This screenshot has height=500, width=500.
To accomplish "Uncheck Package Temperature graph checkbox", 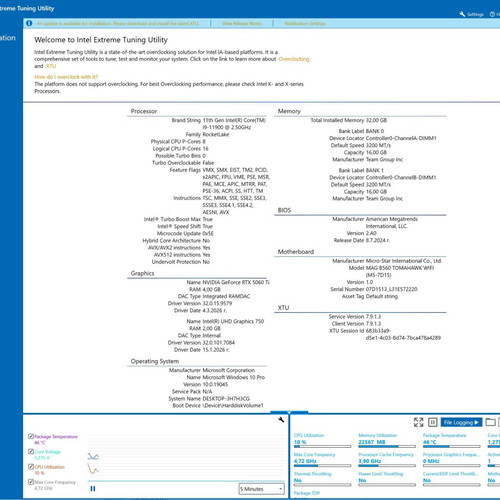I will pos(31,436).
